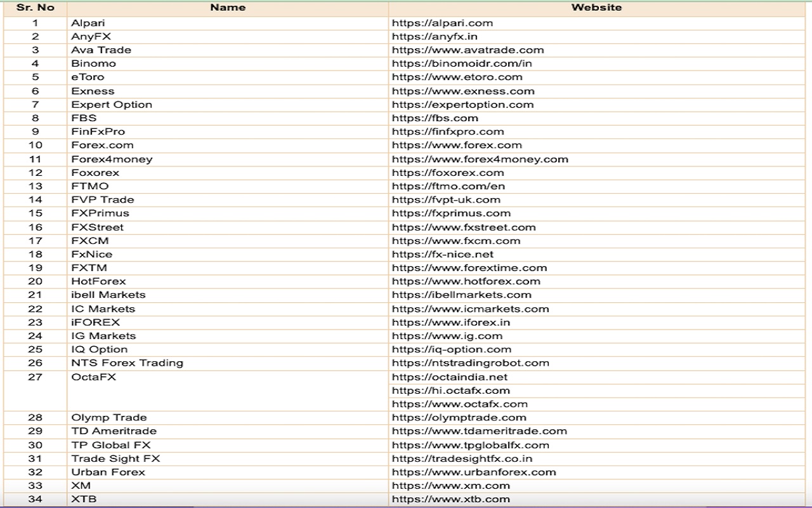Click the Sr. No column header
This screenshot has width=812, height=508.
(36, 8)
